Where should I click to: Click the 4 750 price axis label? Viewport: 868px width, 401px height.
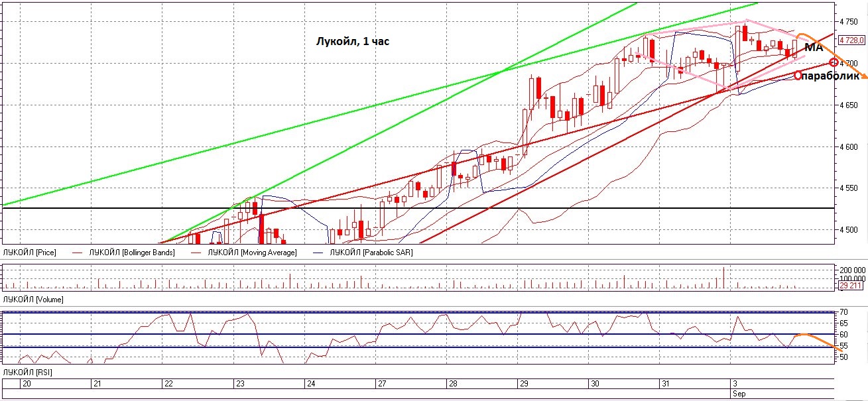click(x=849, y=22)
